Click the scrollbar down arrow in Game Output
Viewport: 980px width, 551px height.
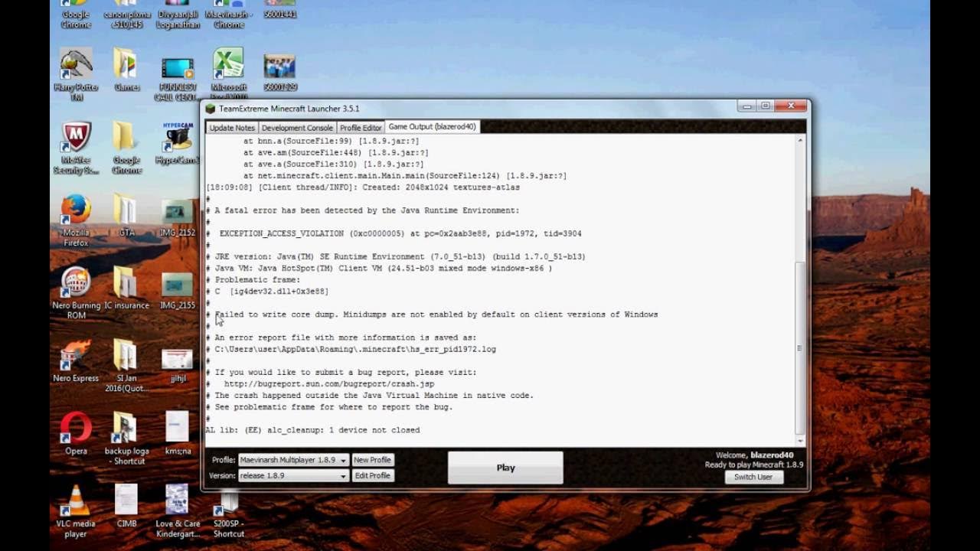800,440
